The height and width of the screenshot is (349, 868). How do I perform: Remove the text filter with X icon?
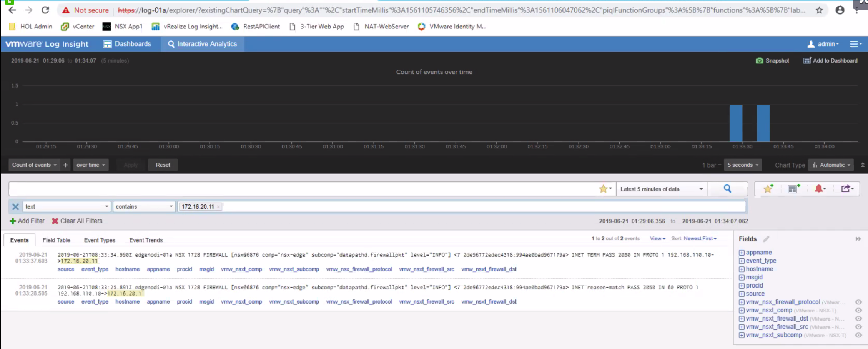[x=15, y=207]
